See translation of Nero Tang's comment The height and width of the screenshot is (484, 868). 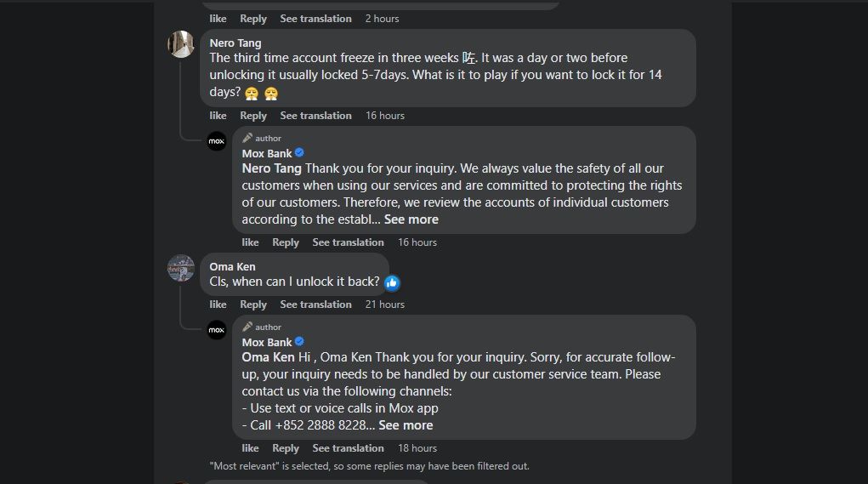click(315, 116)
